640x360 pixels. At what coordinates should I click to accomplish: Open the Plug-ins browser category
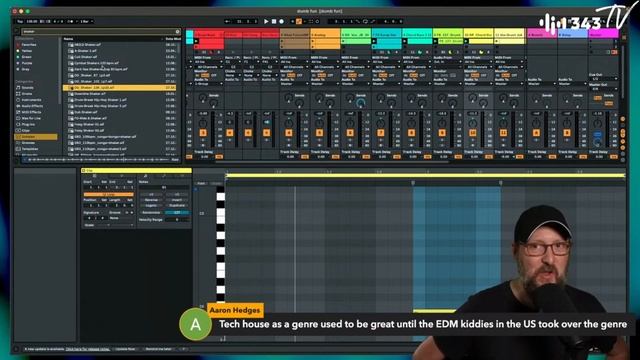click(28, 124)
